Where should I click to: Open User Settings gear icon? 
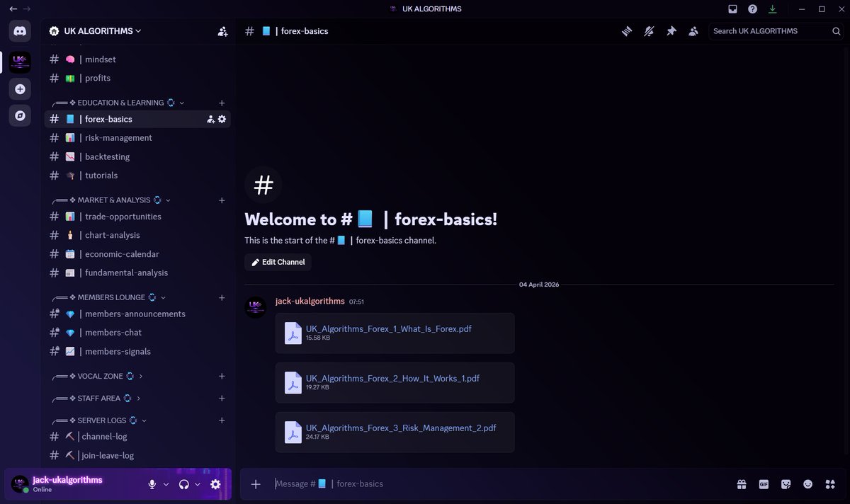pyautogui.click(x=215, y=484)
